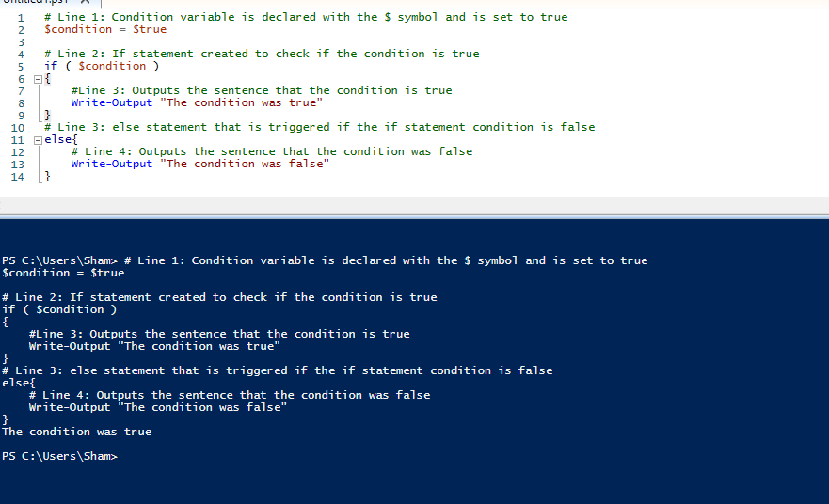Viewport: 829px width, 504px height.
Task: Click line number 1 in editor gutter
Action: 21,18
